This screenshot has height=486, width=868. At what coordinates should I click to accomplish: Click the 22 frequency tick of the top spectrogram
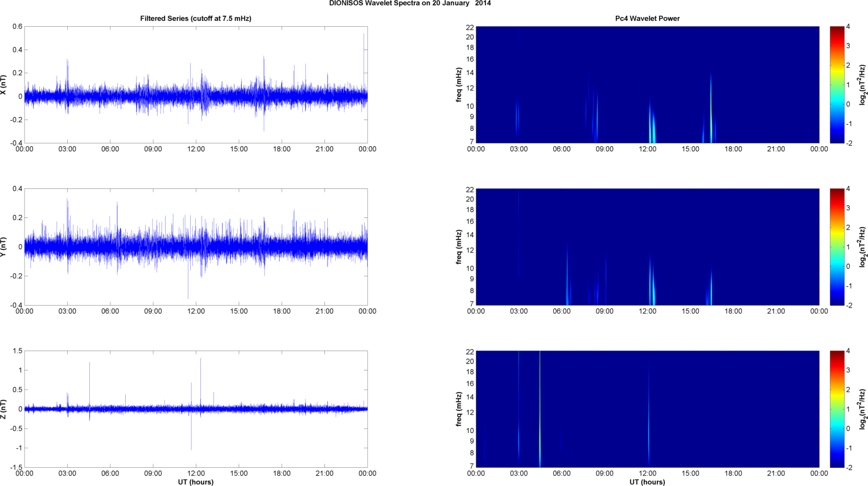pos(470,27)
